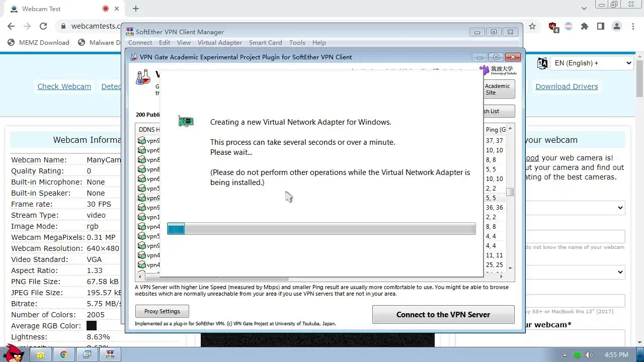Click the page translate language icon
This screenshot has height=362, width=644.
542,63
